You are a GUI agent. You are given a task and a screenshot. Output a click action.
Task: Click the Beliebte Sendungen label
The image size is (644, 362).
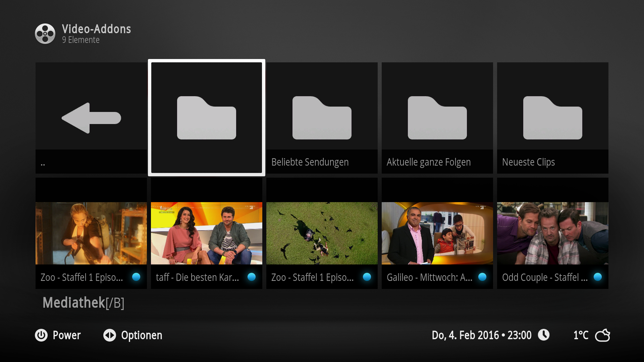310,162
